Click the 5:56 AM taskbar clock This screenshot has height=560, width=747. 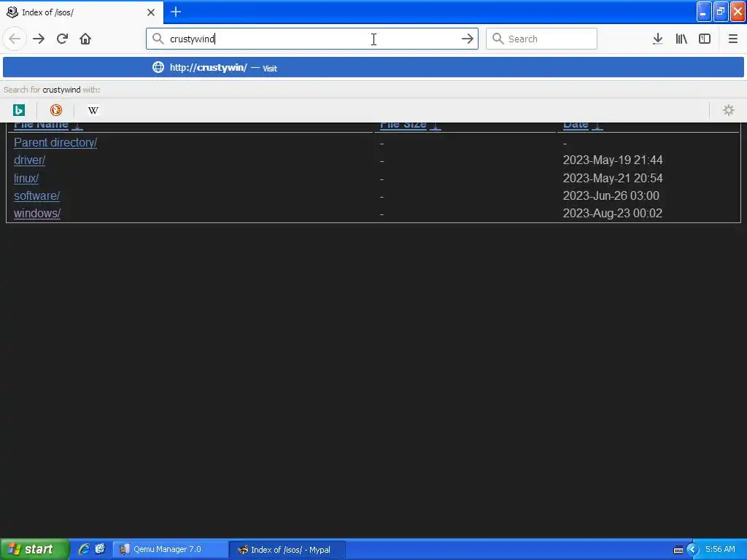720,550
